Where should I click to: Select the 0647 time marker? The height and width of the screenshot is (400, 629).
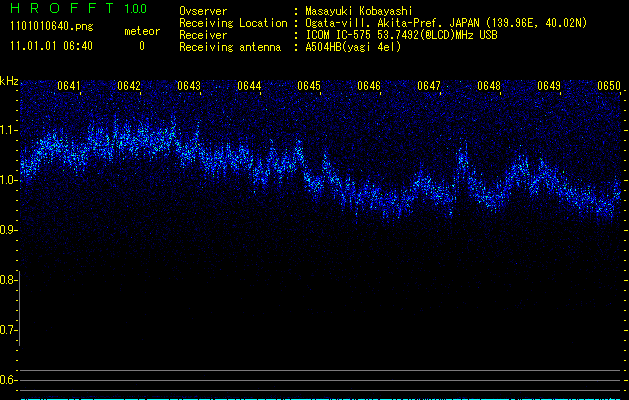click(x=429, y=87)
